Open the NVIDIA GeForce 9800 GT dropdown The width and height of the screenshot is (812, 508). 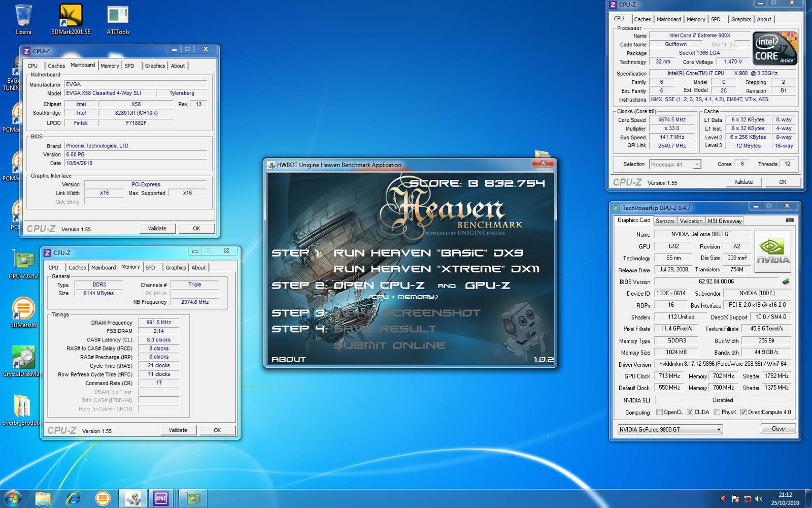pos(670,429)
